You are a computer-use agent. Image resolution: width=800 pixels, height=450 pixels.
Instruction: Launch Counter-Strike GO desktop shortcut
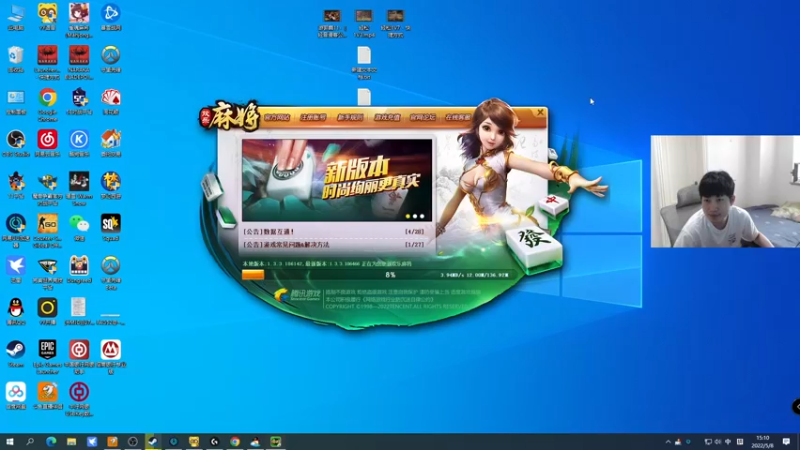(47, 224)
